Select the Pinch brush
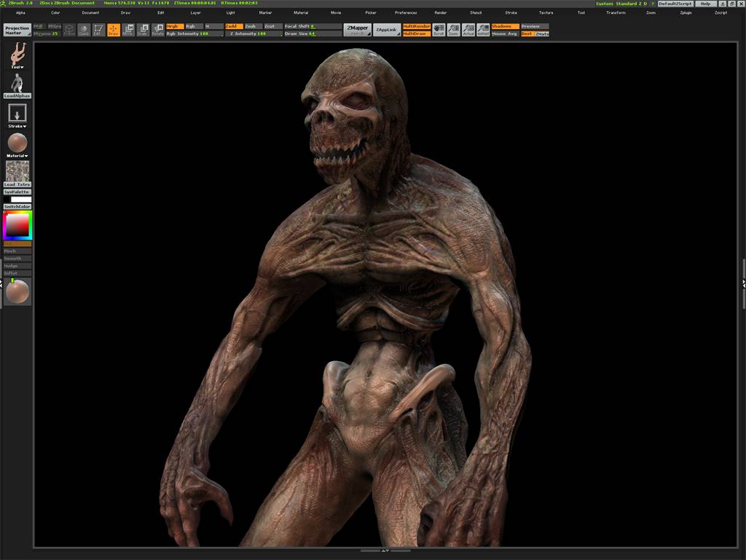Screen dimensions: 746x560 17,251
